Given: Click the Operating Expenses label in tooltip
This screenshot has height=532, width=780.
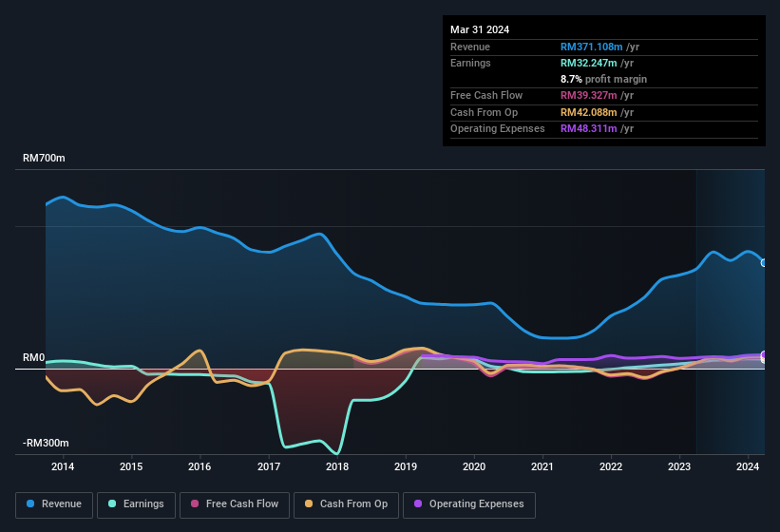Looking at the screenshot, I should pyautogui.click(x=498, y=129).
